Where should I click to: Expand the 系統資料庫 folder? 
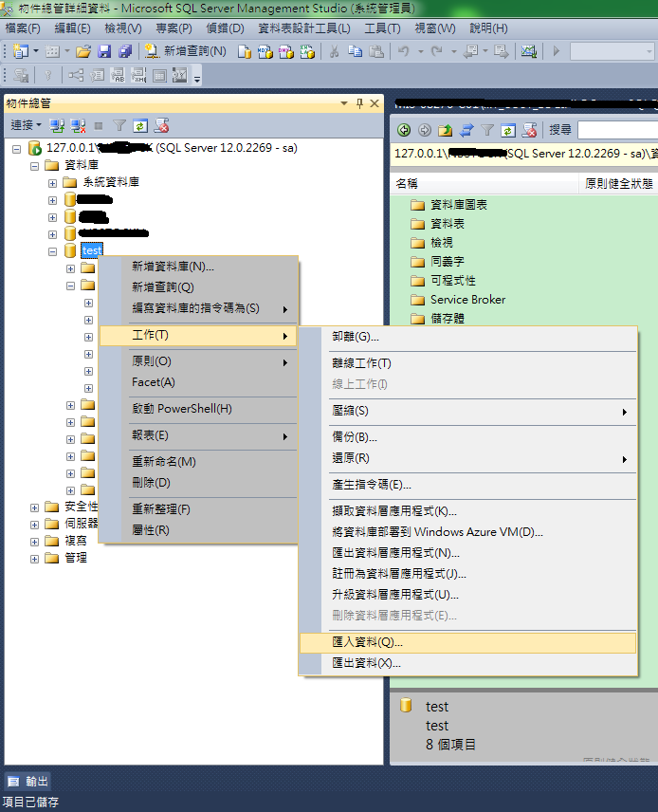[52, 183]
